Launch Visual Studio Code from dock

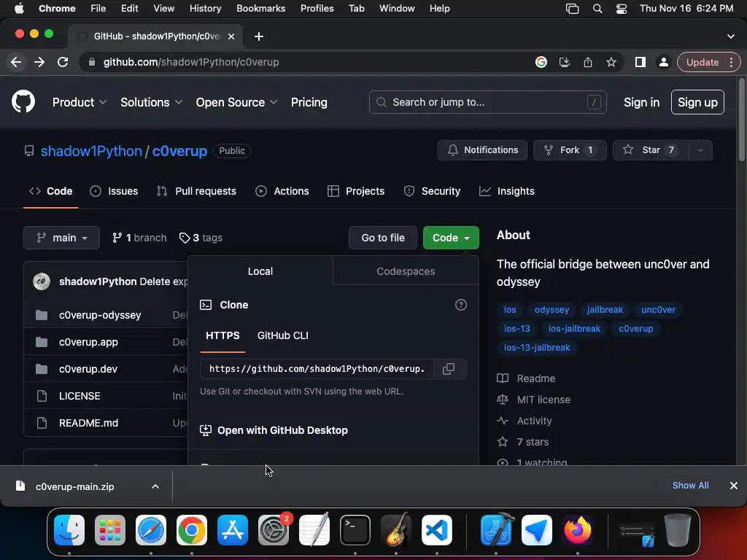point(437,530)
